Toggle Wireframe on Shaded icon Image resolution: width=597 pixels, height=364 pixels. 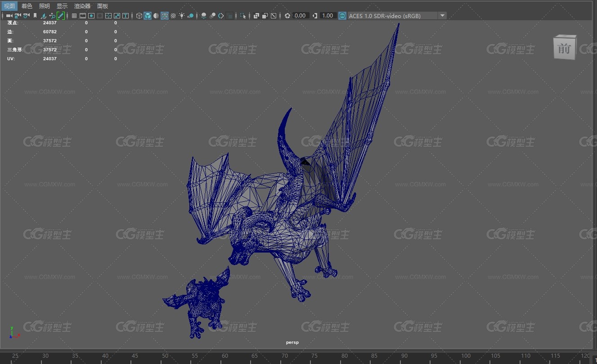coord(165,16)
